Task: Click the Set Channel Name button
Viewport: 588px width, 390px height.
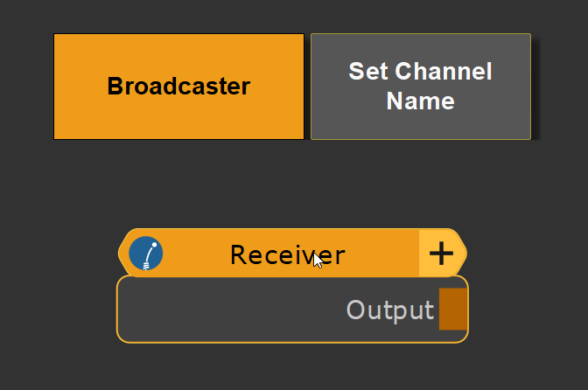Action: tap(421, 87)
